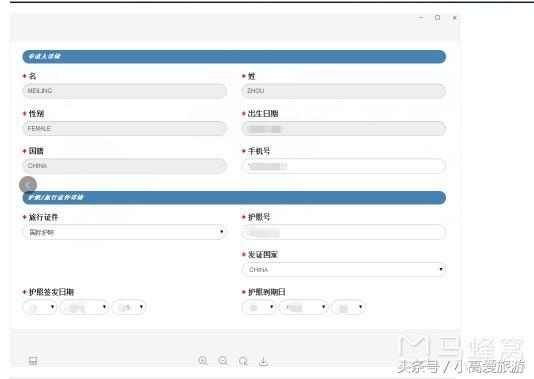Open first 护照签发日期 dropdown
Viewport: 534px width, 379px height.
click(40, 307)
